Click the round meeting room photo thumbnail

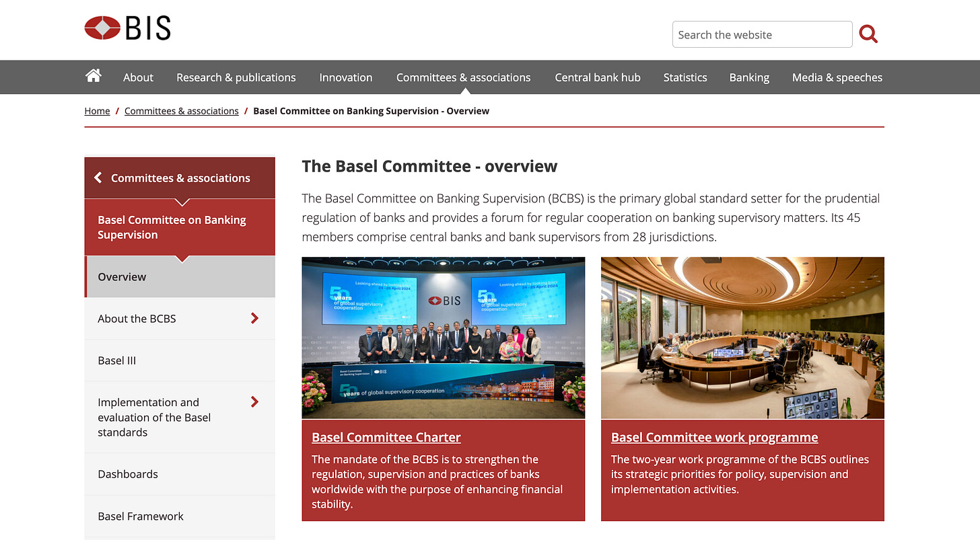pyautogui.click(x=742, y=338)
